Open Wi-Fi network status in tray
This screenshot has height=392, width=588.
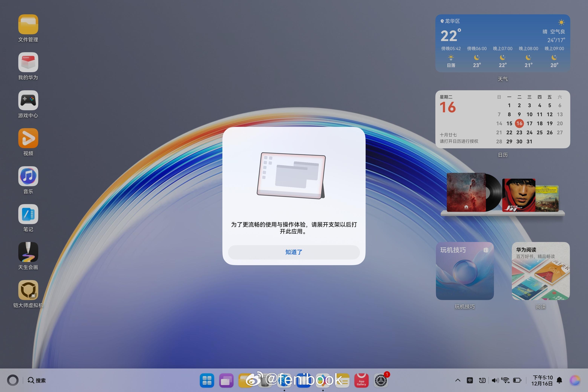[x=505, y=381]
